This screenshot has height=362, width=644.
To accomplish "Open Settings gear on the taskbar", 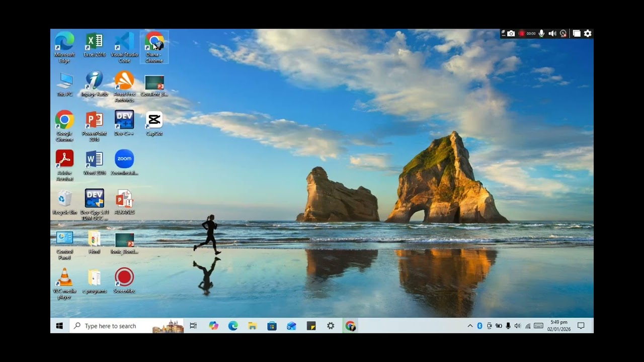I will 331,326.
